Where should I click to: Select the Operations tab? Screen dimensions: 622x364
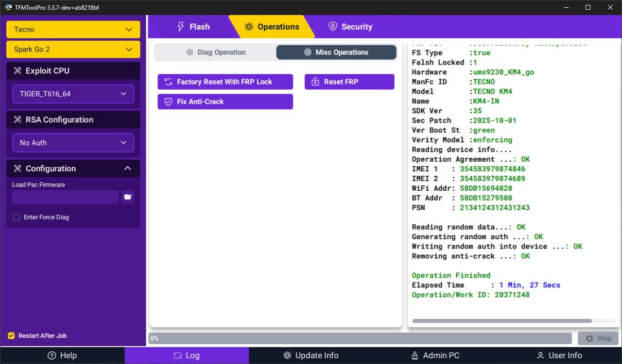point(272,27)
